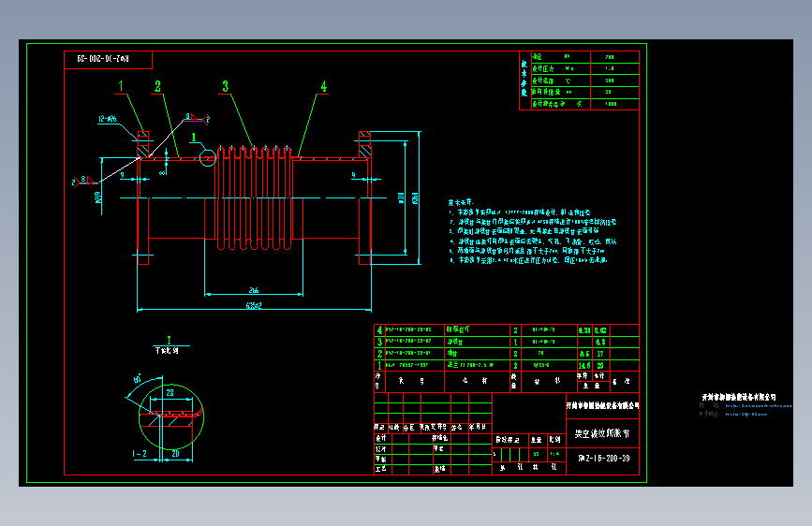This screenshot has height=526, width=812.
Task: Click the 1-2 dimension under the detail view
Action: click(140, 454)
